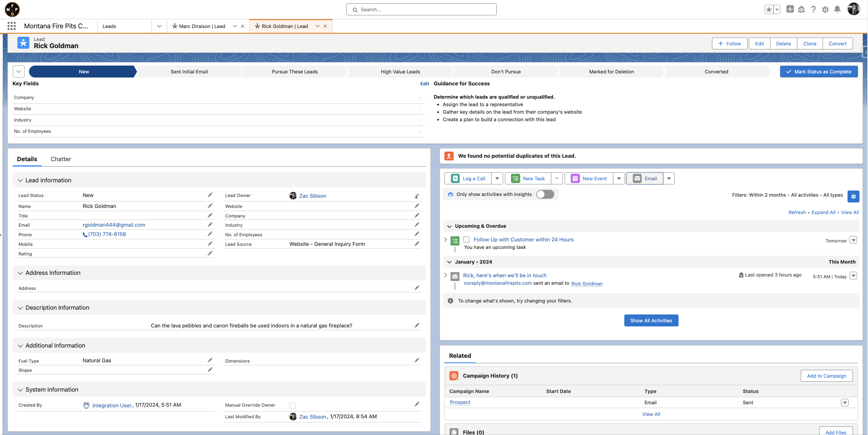Screen dimensions: 868x435
Task: Edit the Description pencil icon
Action: [x=417, y=325]
